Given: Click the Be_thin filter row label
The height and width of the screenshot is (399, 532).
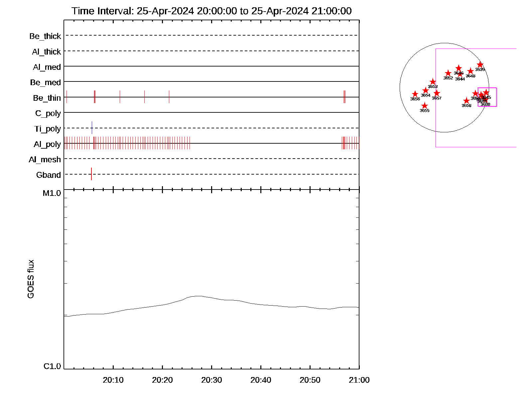Looking at the screenshot, I should 47,98.
